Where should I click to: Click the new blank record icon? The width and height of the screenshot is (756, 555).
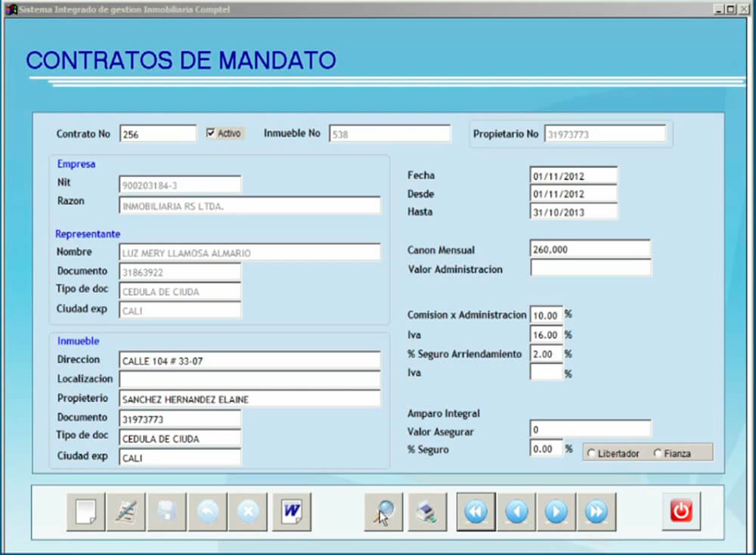click(x=85, y=512)
